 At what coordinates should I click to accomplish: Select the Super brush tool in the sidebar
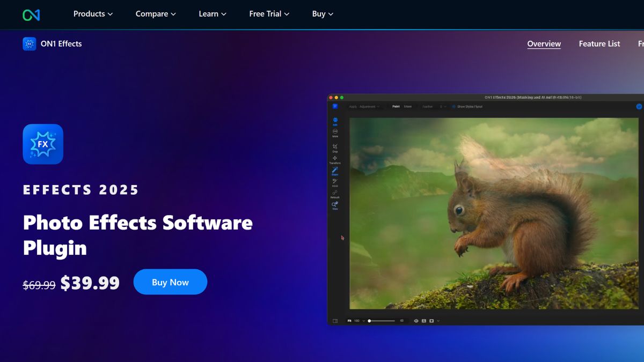pyautogui.click(x=335, y=171)
